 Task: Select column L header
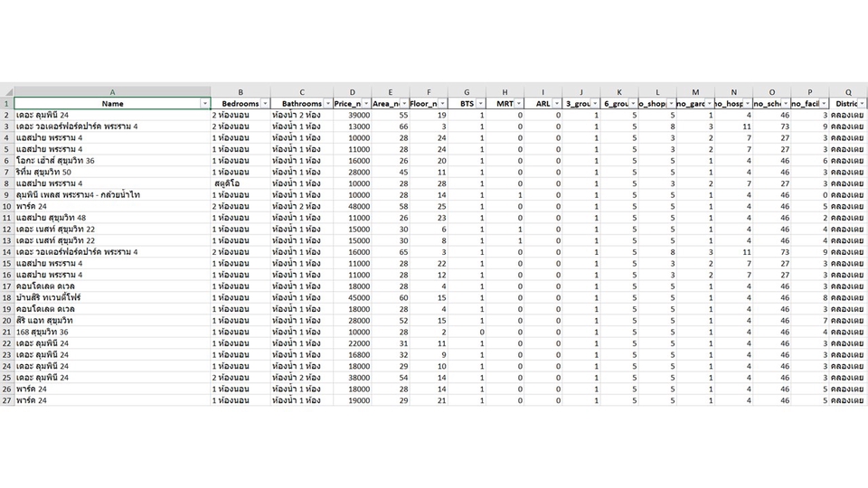point(657,92)
